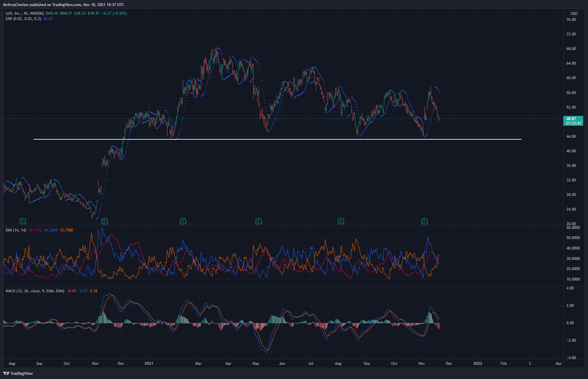The height and width of the screenshot is (379, 588).
Task: Open the earnings E marker between 2021 and Mar
Action: point(183,221)
